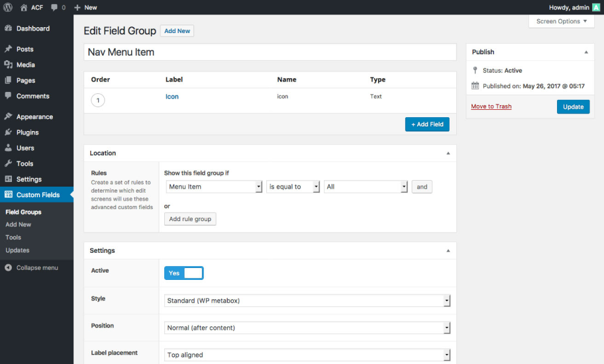Open Dashboard from the sidebar
Screen dimensions: 604x364
click(32, 28)
